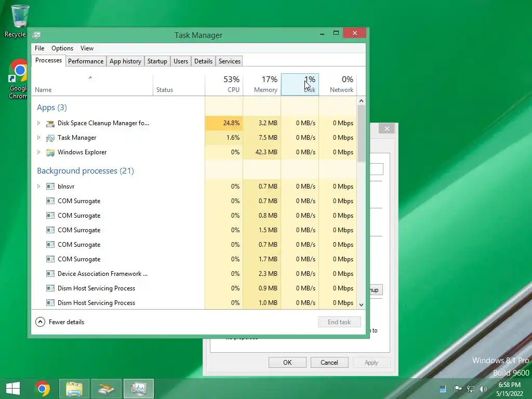This screenshot has width=532, height=399.
Task: Select the Processes tab
Action: pos(48,60)
